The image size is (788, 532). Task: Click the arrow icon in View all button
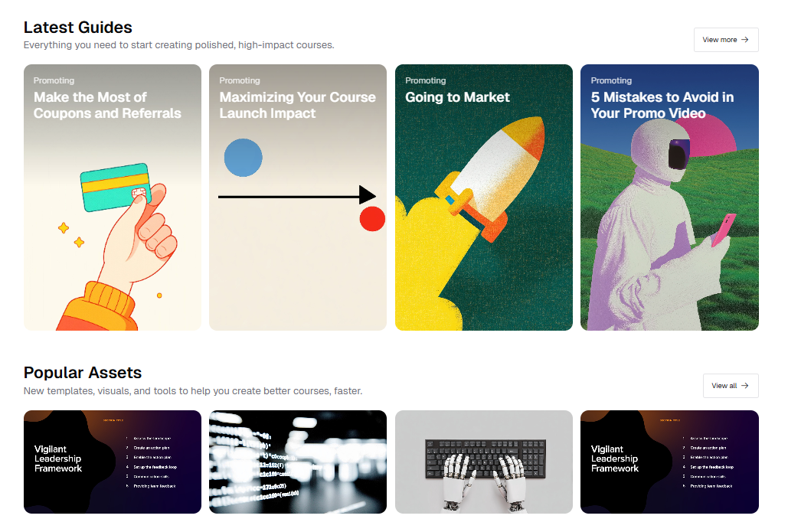[745, 386]
